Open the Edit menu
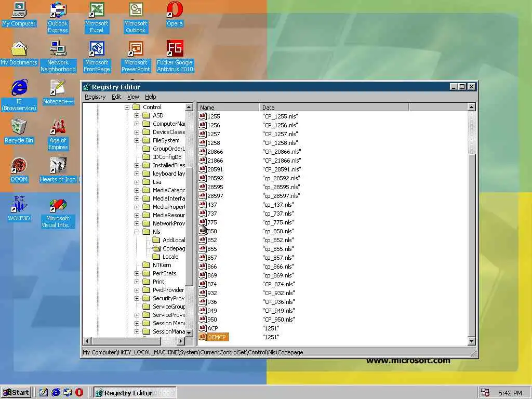Screen dimensions: 532x399 pos(116,97)
